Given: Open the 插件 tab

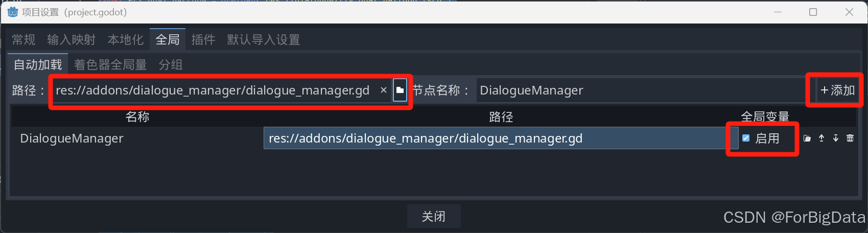Looking at the screenshot, I should (203, 39).
